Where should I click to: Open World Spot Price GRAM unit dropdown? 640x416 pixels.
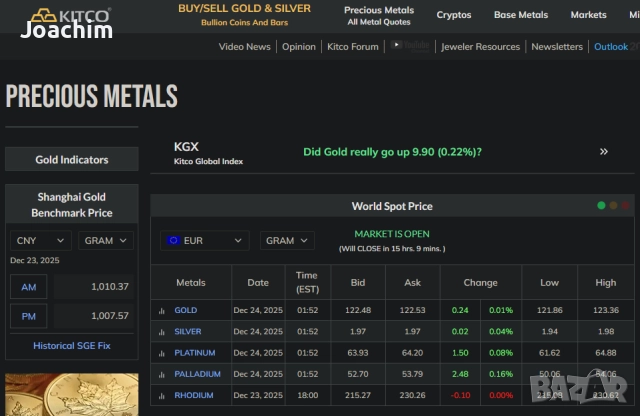[287, 241]
